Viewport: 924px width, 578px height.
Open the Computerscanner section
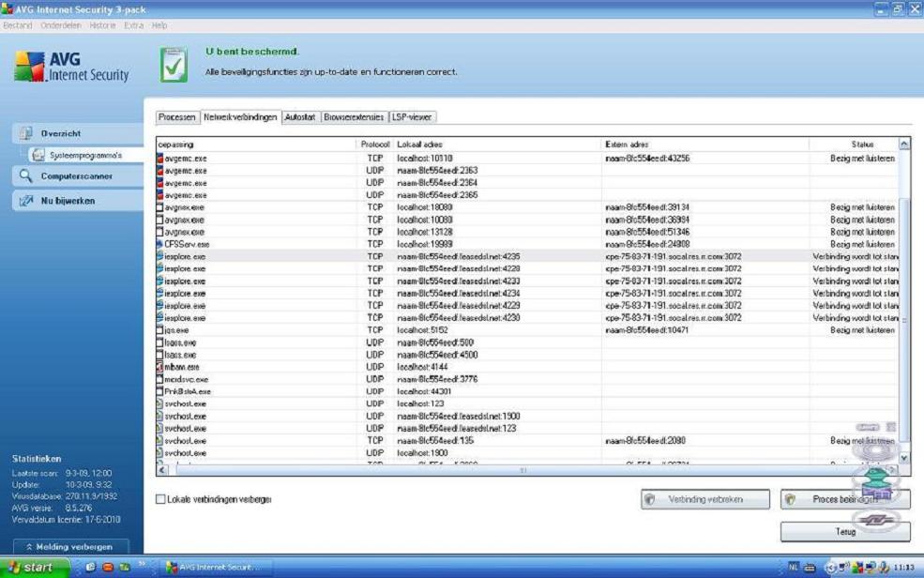click(x=77, y=176)
